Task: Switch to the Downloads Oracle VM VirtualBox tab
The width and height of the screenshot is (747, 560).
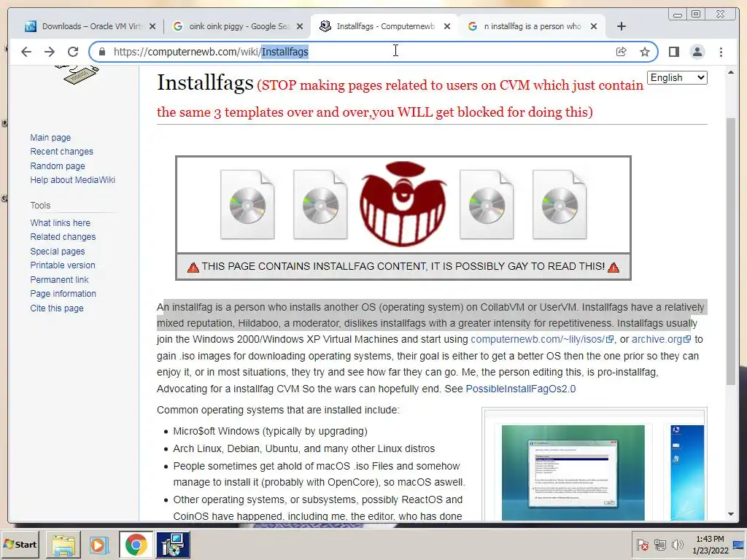Action: point(90,26)
